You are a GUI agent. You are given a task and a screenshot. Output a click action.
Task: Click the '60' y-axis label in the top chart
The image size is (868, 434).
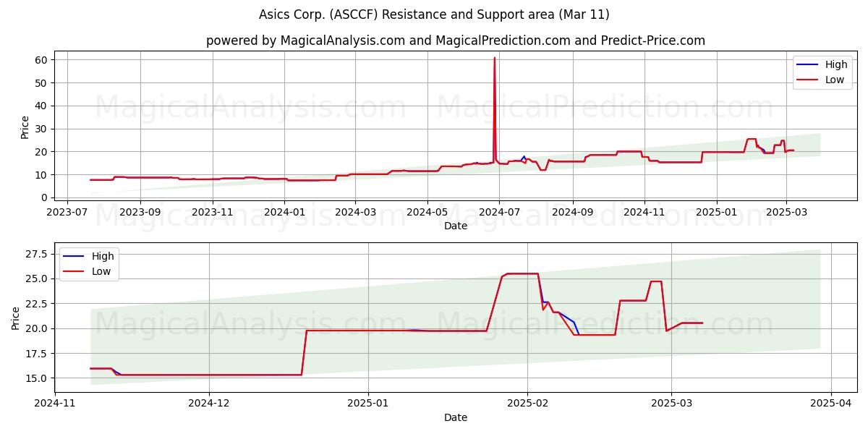pyautogui.click(x=43, y=59)
